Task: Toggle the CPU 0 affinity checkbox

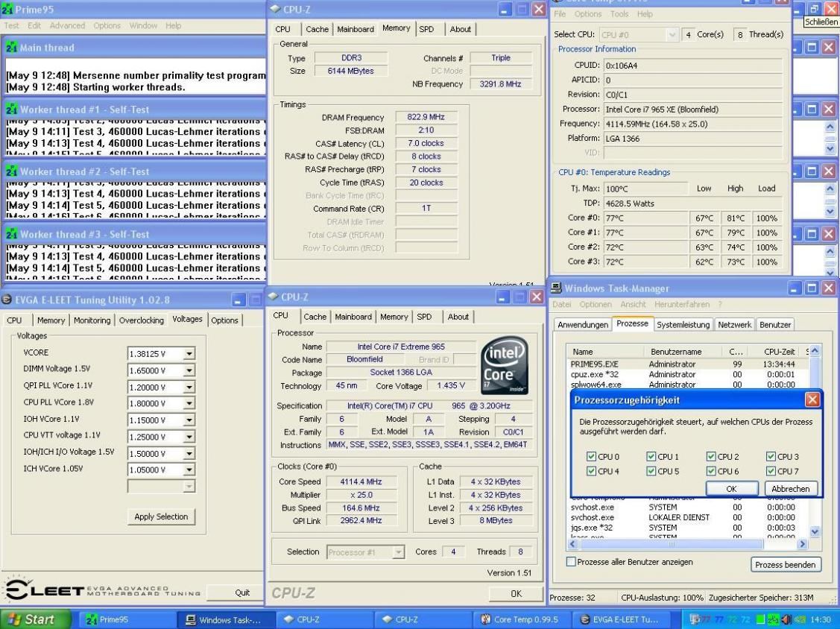Action: [x=591, y=457]
